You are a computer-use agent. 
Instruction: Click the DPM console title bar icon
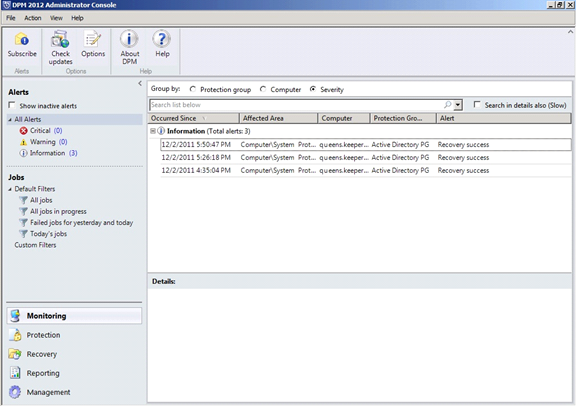pyautogui.click(x=6, y=5)
